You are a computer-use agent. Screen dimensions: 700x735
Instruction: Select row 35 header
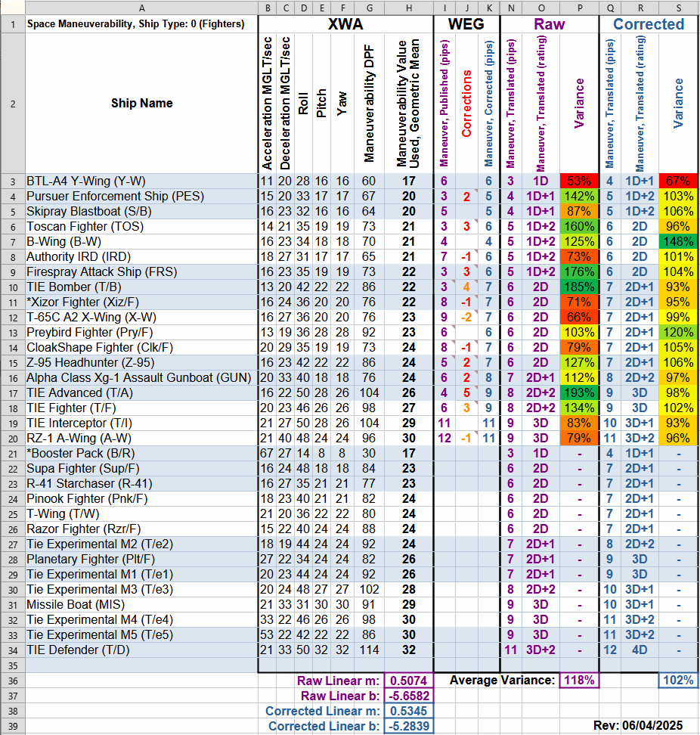coord(13,665)
